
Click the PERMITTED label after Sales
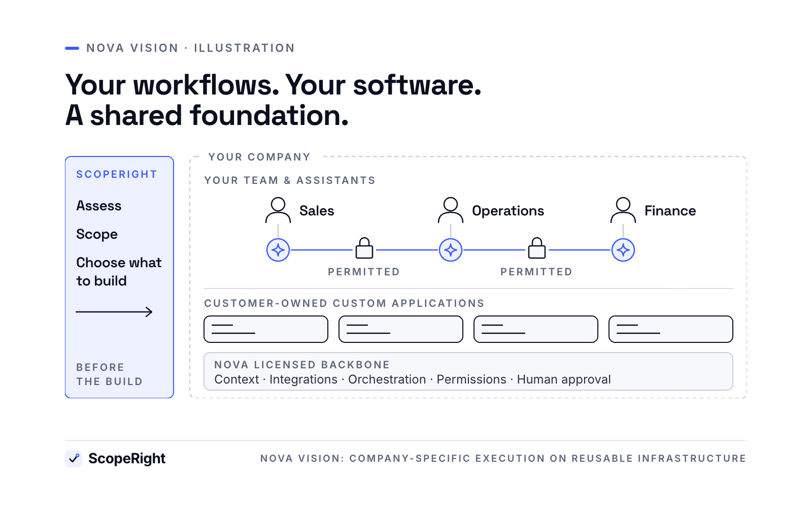pyautogui.click(x=364, y=272)
